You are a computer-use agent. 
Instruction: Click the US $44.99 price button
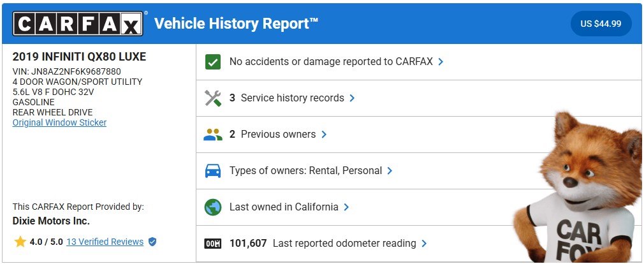point(601,24)
